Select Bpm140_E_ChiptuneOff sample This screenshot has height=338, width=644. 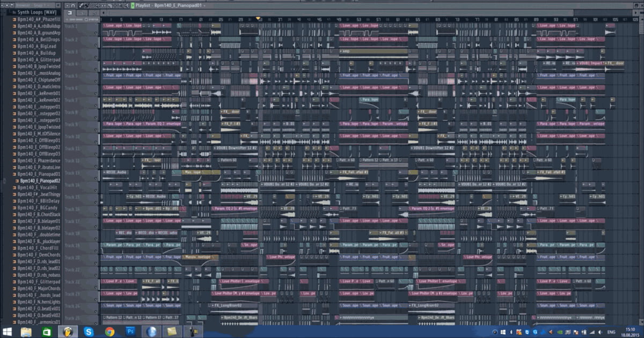point(38,79)
